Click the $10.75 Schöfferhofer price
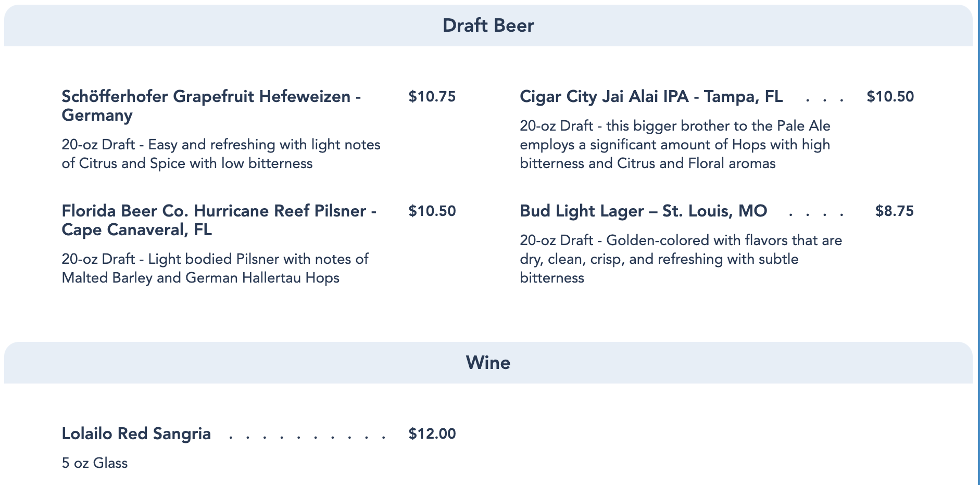Viewport: 980px width, 485px height. tap(432, 96)
